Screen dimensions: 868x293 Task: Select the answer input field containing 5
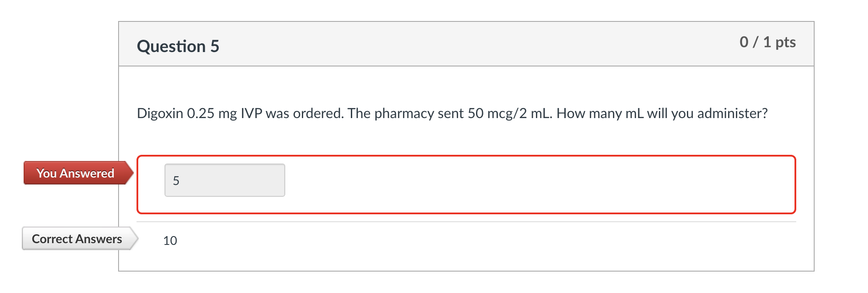pos(224,180)
